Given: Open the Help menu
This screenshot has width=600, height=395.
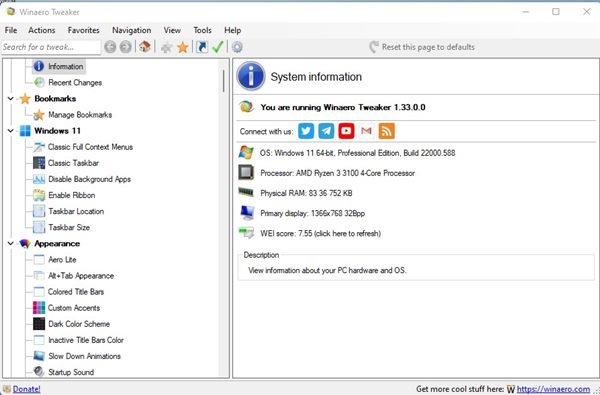Looking at the screenshot, I should click(233, 30).
